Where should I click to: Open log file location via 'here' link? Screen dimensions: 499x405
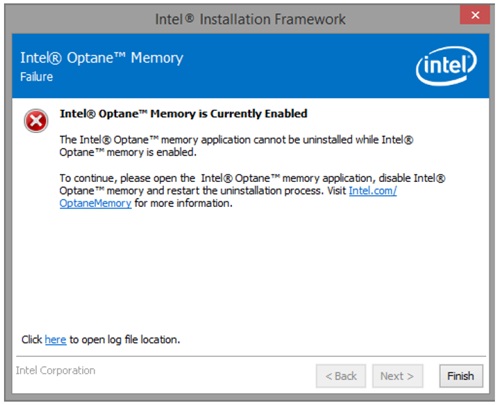click(55, 340)
